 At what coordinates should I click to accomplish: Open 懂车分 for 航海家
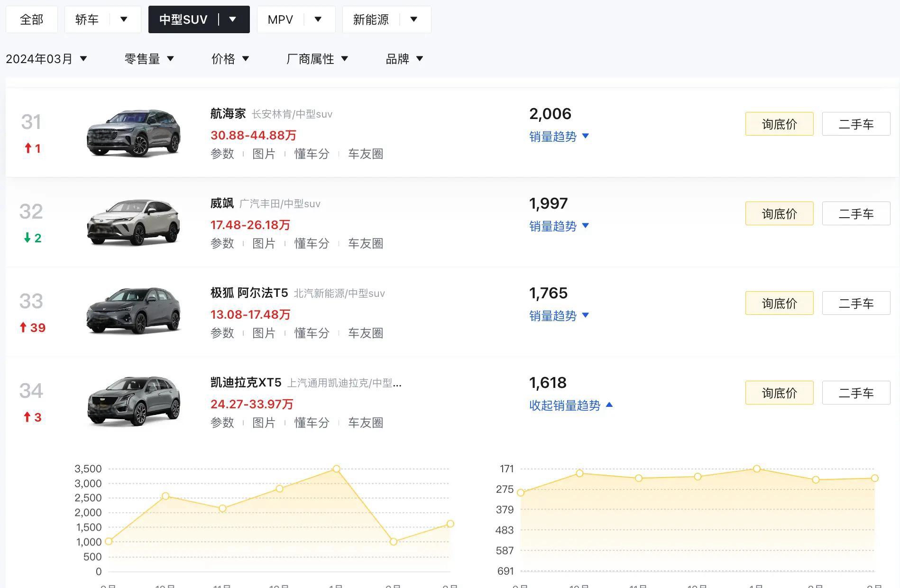pos(312,154)
